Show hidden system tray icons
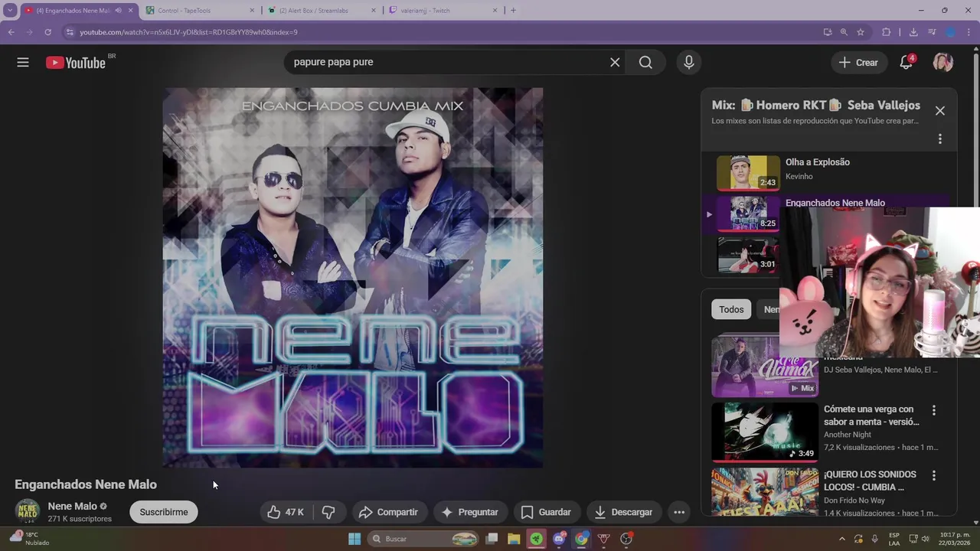980x551 pixels. point(842,539)
